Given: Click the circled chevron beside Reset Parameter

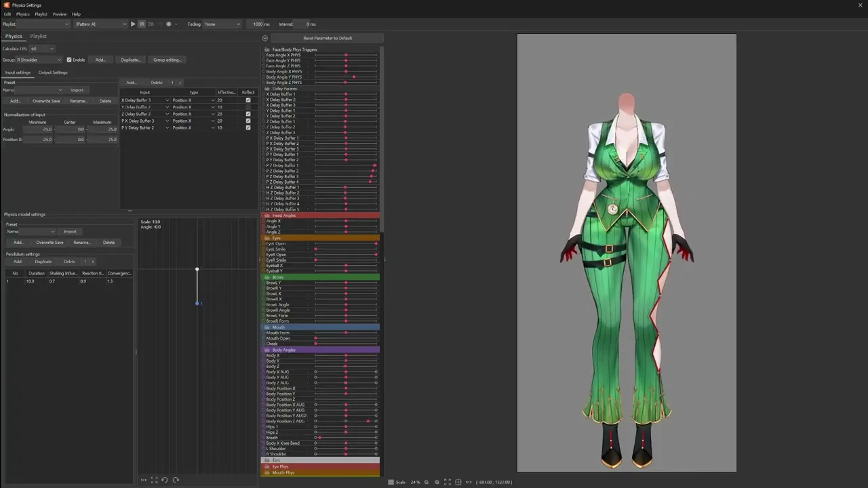Looking at the screenshot, I should (x=265, y=38).
